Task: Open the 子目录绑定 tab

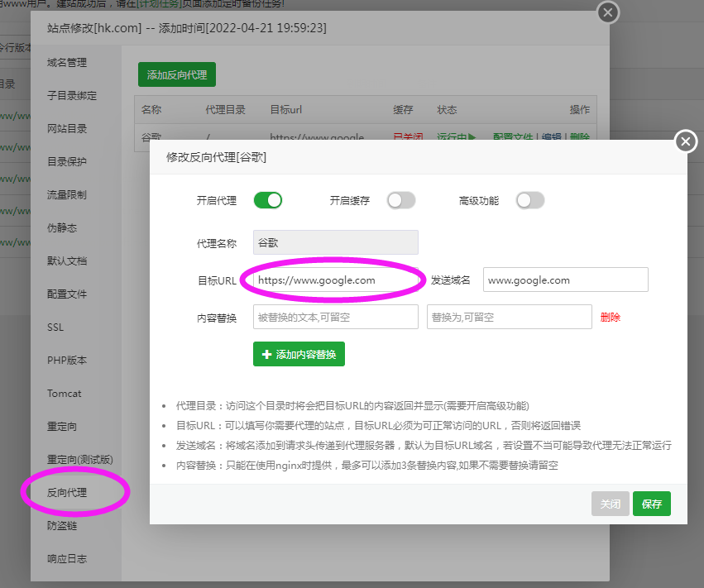Action: click(x=72, y=96)
